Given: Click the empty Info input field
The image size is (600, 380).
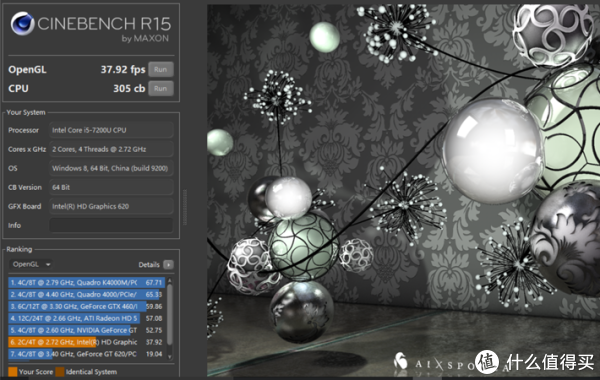Looking at the screenshot, I should (x=111, y=225).
